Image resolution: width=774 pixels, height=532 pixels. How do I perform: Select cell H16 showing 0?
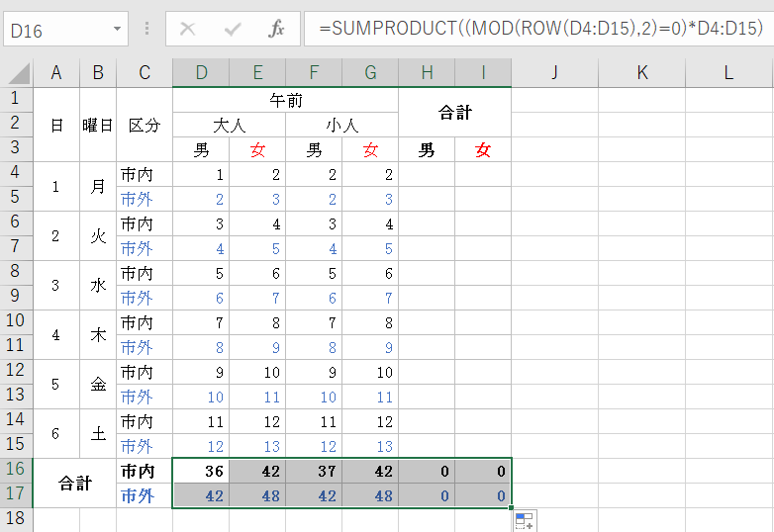(x=427, y=471)
